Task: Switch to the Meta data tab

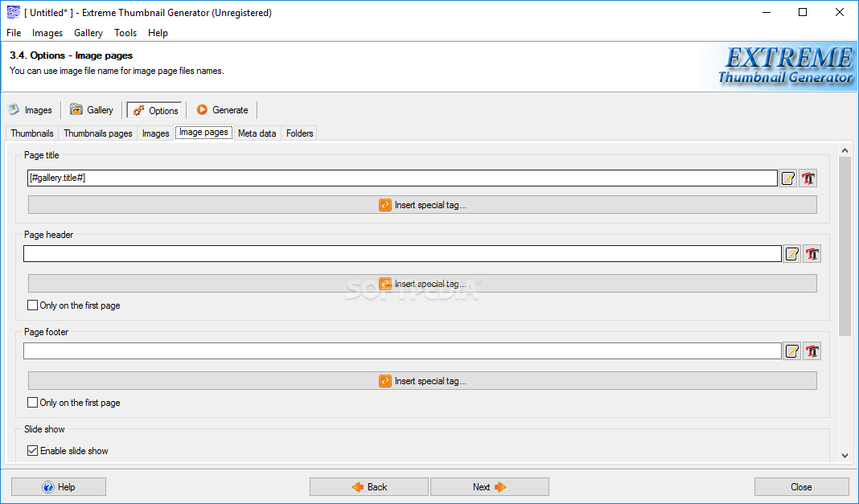Action: (x=257, y=133)
